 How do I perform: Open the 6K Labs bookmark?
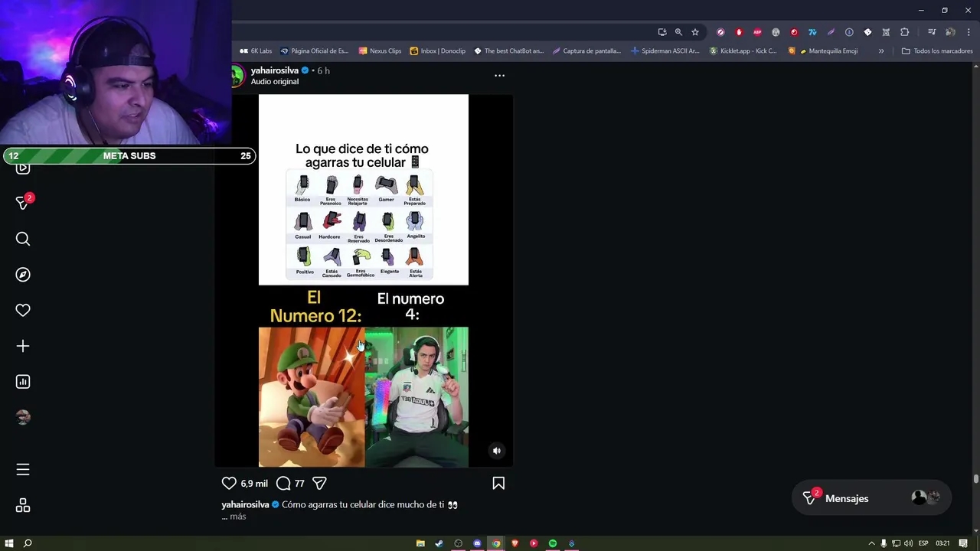[x=256, y=51]
